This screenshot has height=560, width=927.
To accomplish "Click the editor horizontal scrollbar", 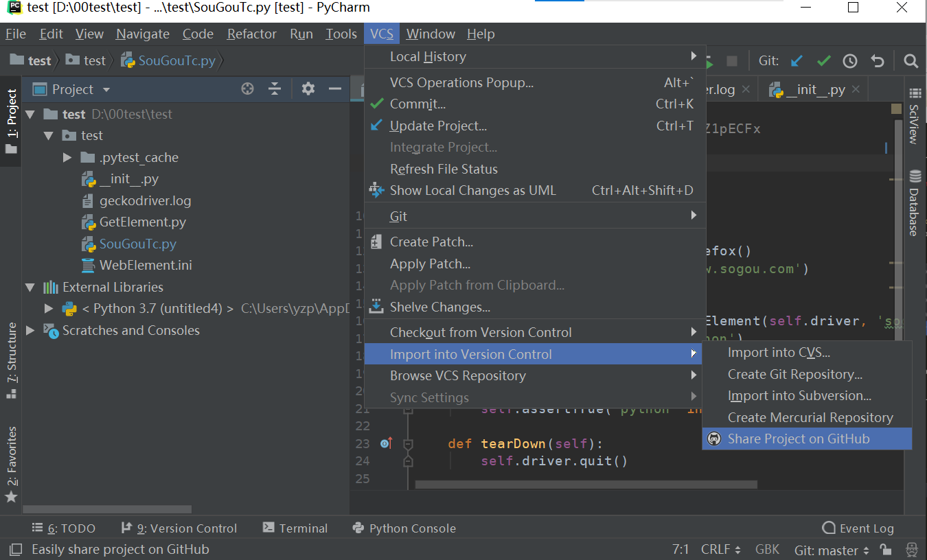I will coord(586,484).
